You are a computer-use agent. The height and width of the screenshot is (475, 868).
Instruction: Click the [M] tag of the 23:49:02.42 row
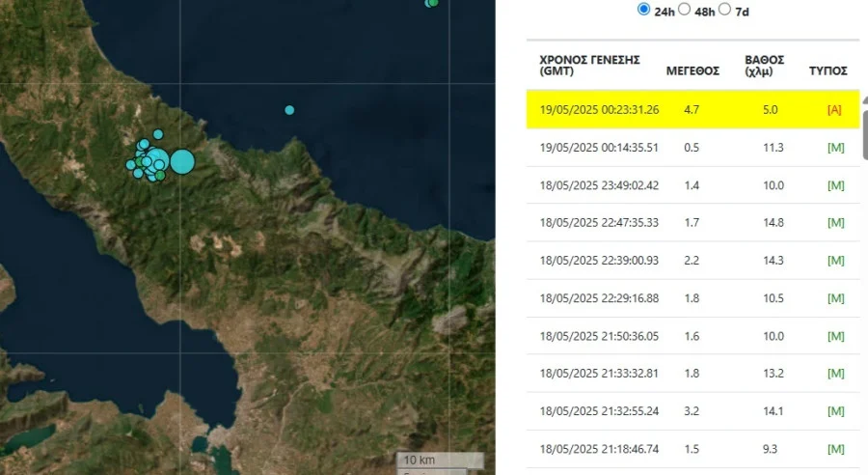(x=836, y=185)
